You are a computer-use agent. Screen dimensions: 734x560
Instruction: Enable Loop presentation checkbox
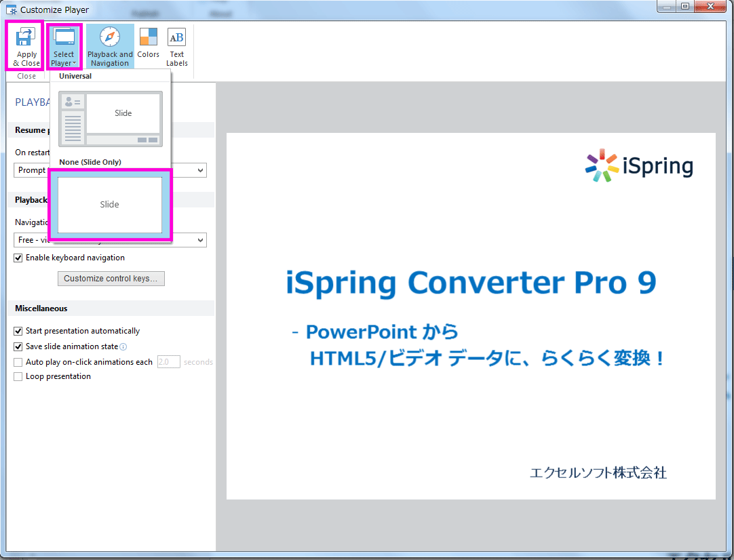pos(18,376)
